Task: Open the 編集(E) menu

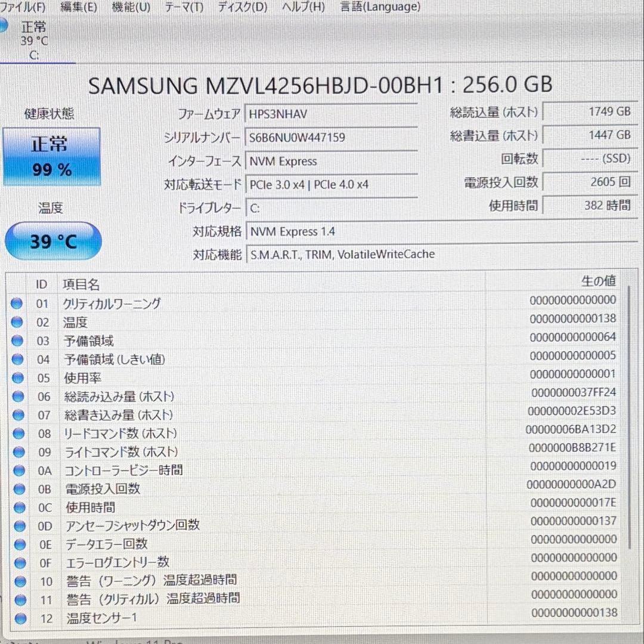Action: tap(79, 7)
